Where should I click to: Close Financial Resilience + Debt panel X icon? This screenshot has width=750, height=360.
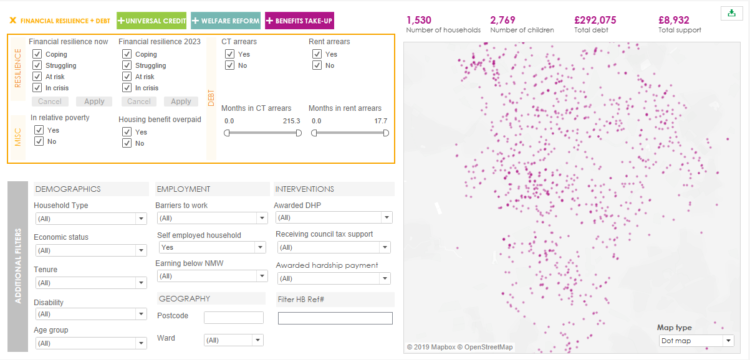pyautogui.click(x=13, y=21)
